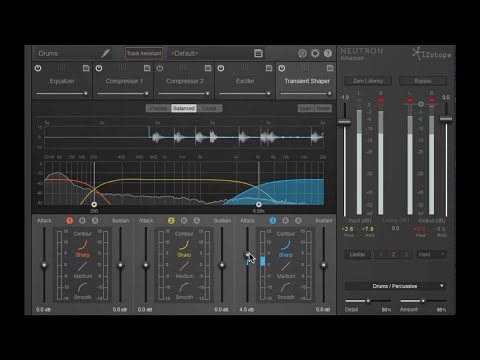
Task: Click the solo circle in the band 2 header
Action: click(x=197, y=221)
